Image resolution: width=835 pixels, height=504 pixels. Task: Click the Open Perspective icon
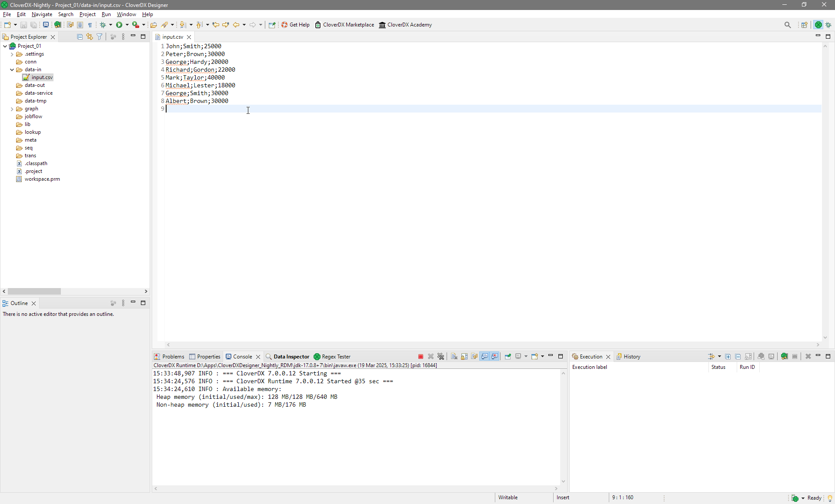tap(804, 25)
